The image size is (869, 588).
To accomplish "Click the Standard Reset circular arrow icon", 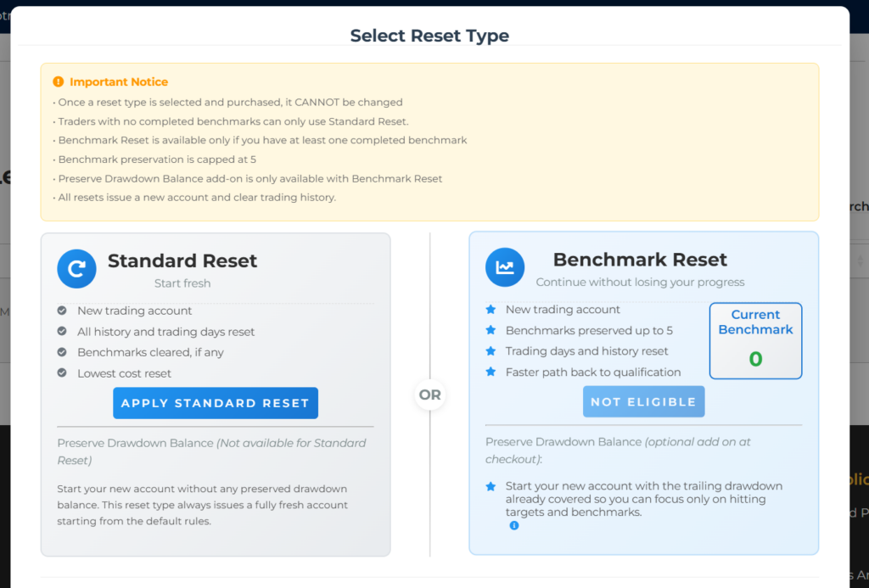I will coord(76,269).
